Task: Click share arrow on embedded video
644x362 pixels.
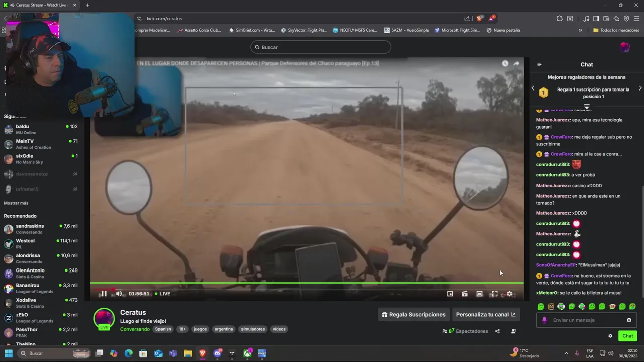Action: point(516,63)
